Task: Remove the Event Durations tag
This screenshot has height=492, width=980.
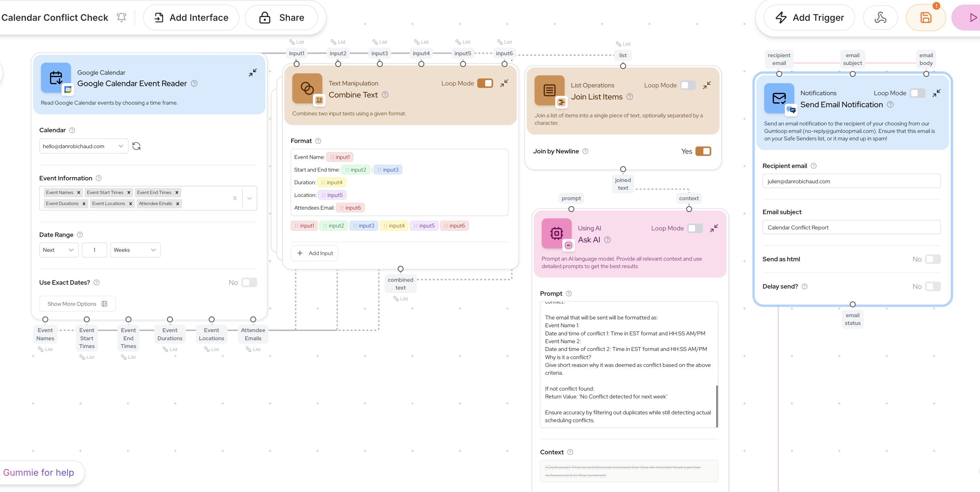Action: pos(84,203)
